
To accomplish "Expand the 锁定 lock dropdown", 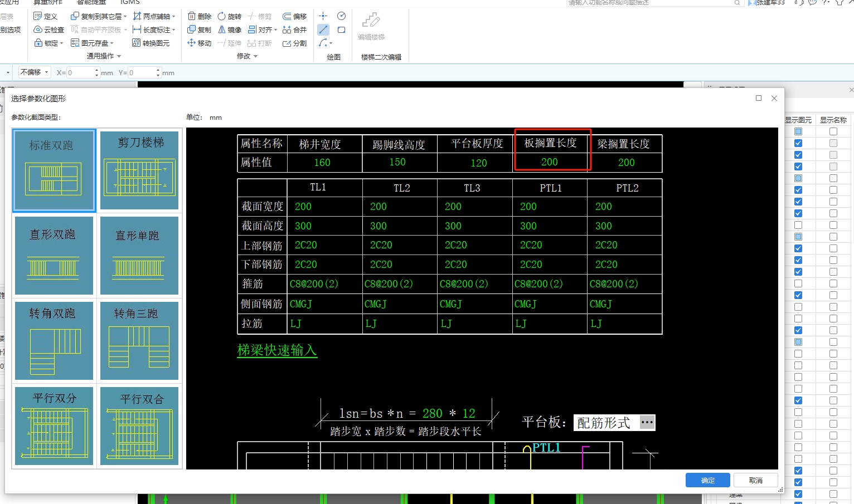I will coord(61,43).
